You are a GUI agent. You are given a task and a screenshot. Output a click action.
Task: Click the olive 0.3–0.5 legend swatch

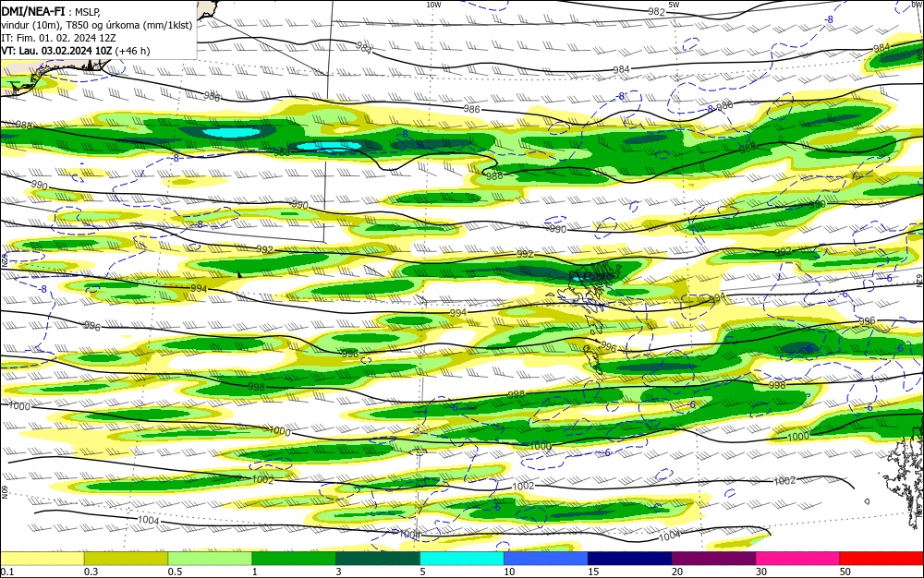pos(126,559)
